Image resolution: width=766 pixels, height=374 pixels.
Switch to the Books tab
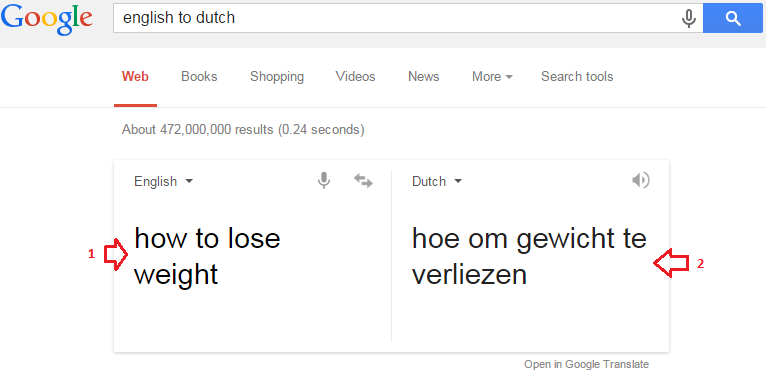[x=199, y=77]
